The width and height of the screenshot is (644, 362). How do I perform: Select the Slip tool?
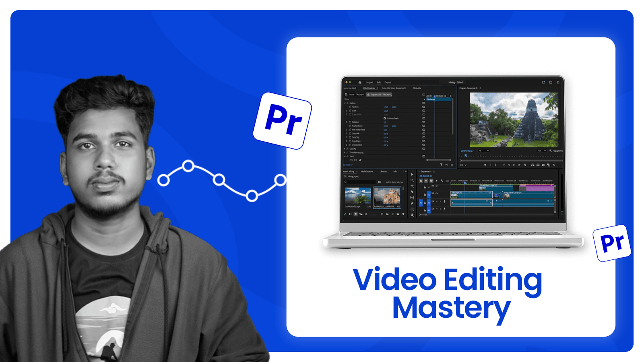tap(412, 197)
